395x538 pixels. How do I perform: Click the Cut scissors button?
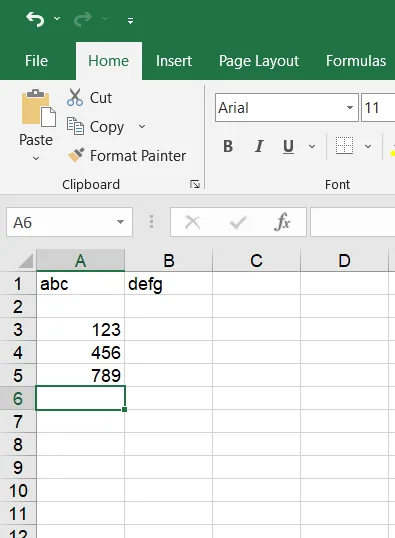point(89,97)
